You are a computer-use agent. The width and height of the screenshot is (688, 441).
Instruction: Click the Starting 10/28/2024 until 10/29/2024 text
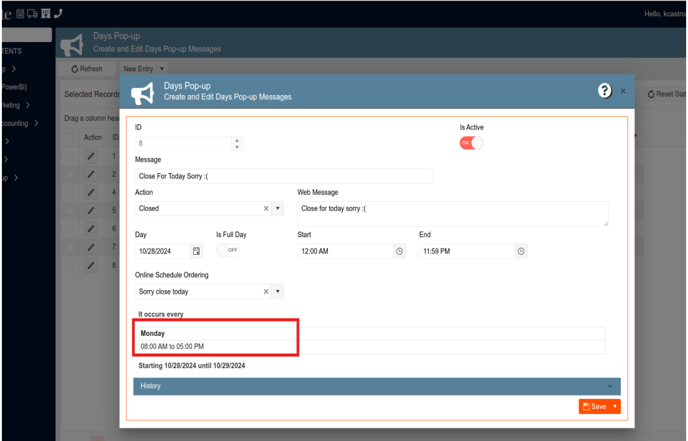192,366
